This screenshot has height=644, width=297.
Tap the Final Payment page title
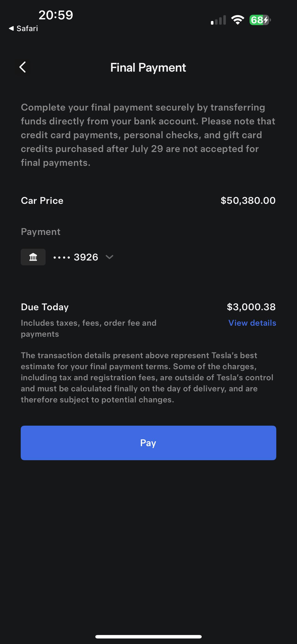tap(148, 67)
